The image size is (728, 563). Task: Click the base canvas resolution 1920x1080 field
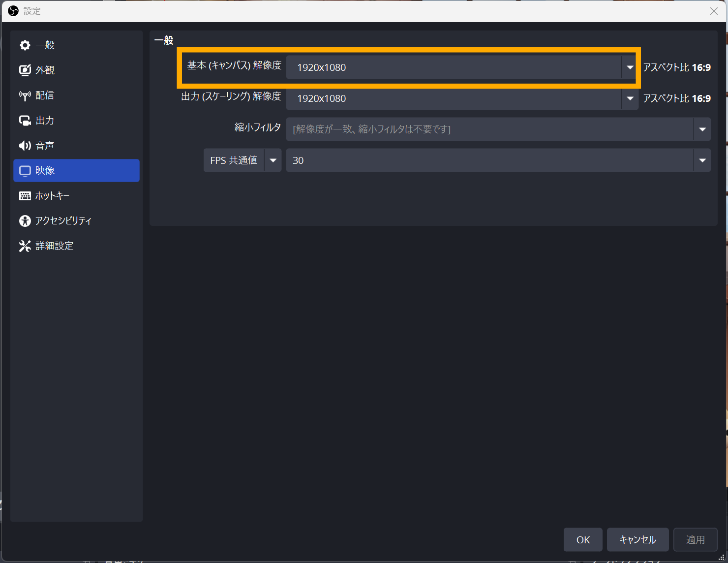point(453,67)
